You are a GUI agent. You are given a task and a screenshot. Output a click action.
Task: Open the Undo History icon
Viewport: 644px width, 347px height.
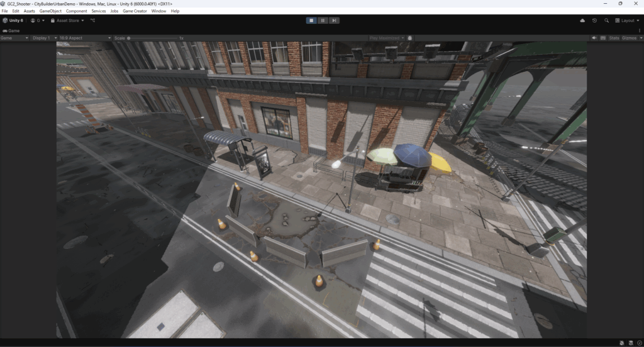[594, 20]
